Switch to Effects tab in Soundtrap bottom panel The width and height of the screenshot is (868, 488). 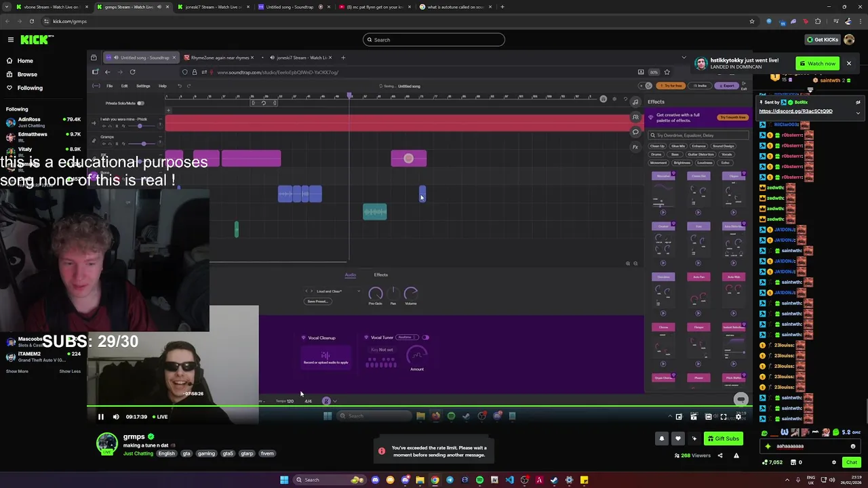tap(381, 275)
